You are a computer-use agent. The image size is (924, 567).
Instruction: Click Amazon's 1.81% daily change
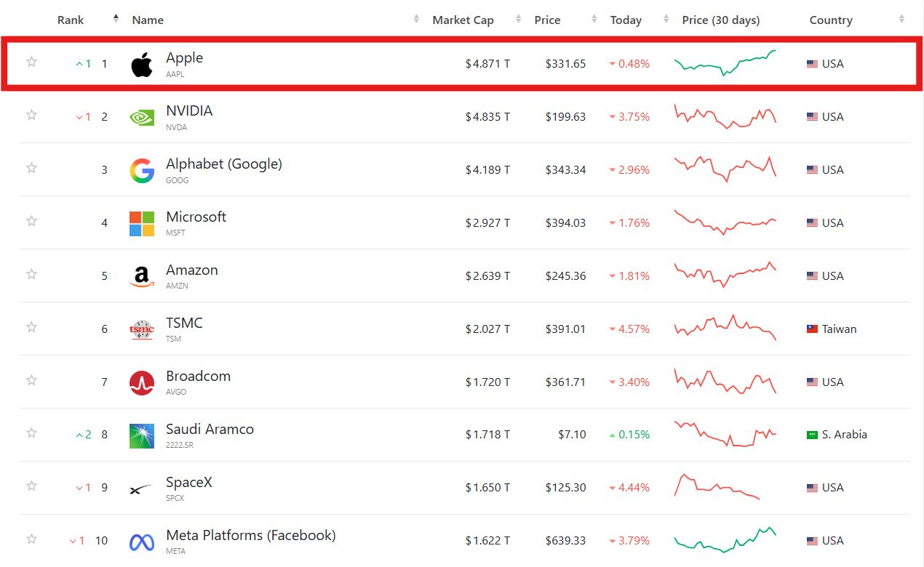coord(629,276)
